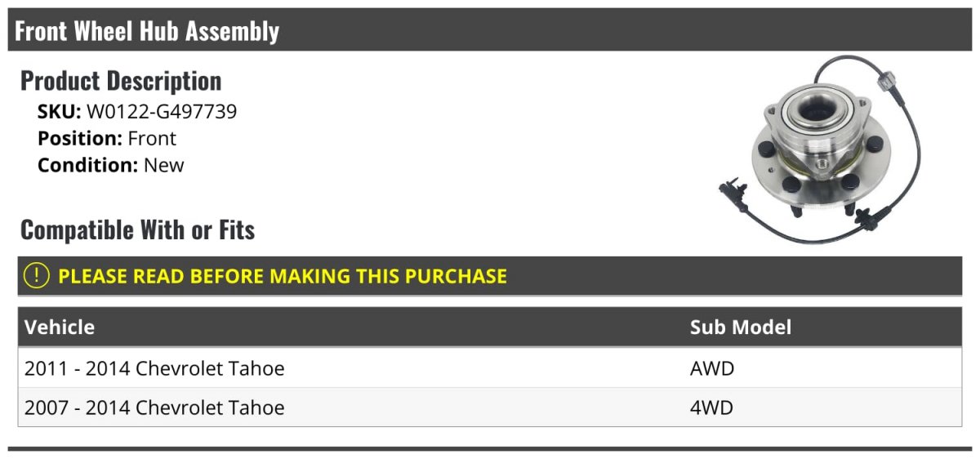The width and height of the screenshot is (980, 459).
Task: Select the 2011 - 2014 Chevrolet Tahoe row
Action: [x=155, y=368]
